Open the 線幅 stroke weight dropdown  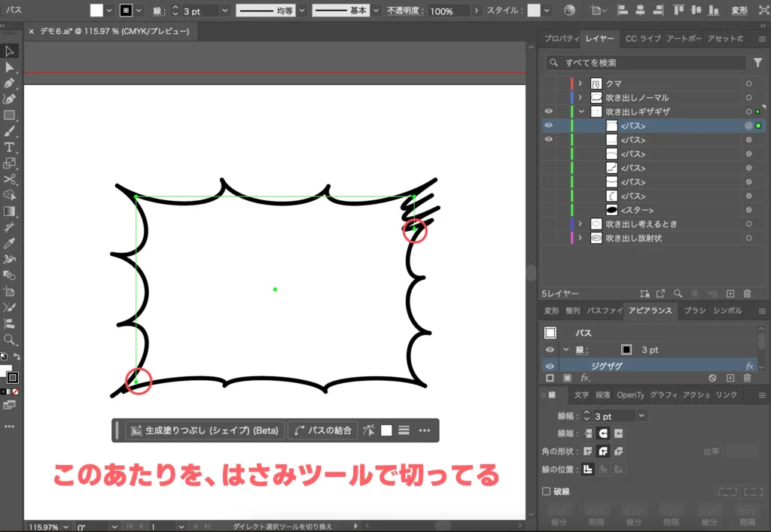click(641, 415)
